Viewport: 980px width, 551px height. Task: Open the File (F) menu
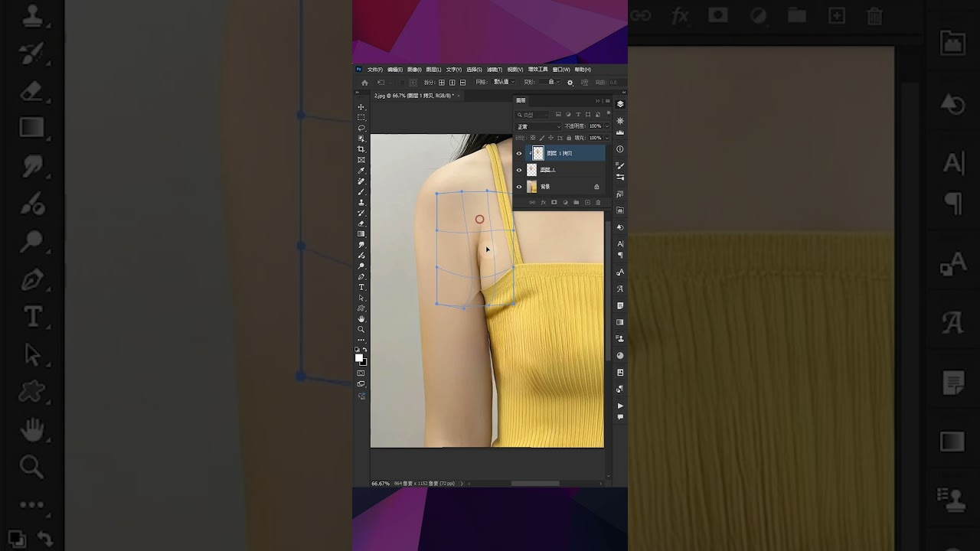375,70
